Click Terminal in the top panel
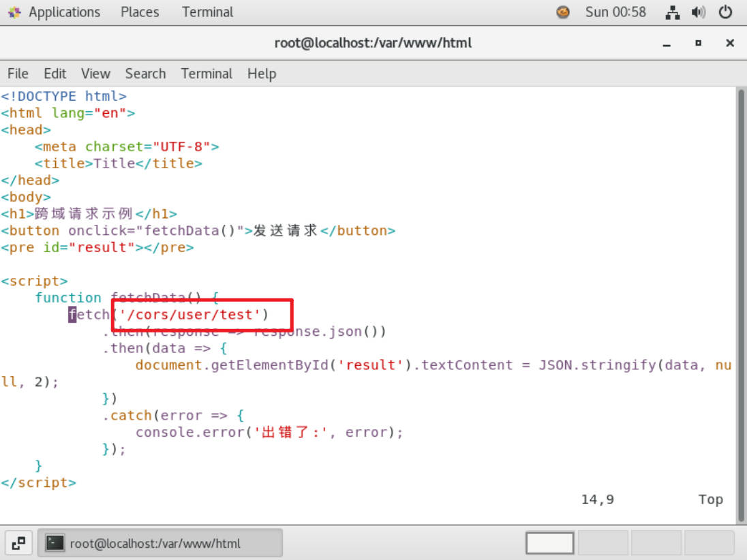 [x=207, y=12]
